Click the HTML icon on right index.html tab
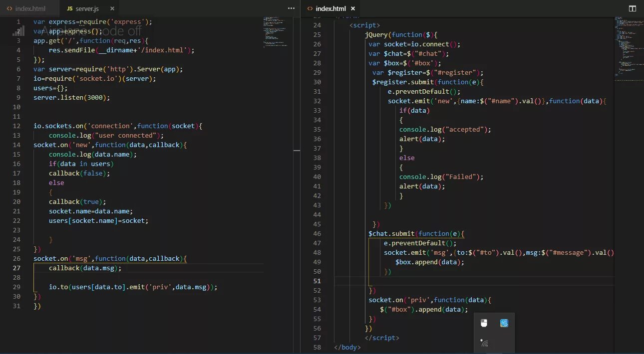Screen dimensions: 644x354 (310, 8)
